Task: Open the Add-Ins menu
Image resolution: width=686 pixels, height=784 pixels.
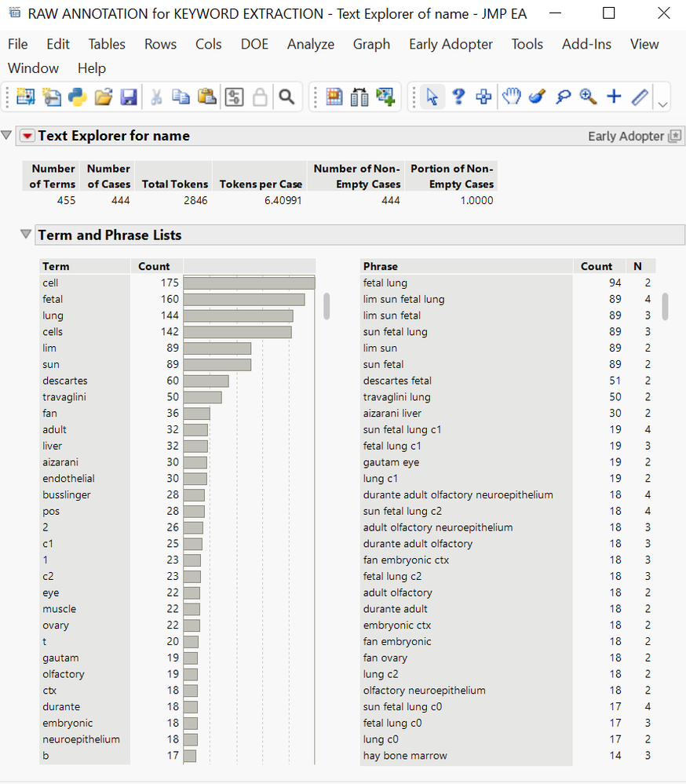Action: pos(586,44)
